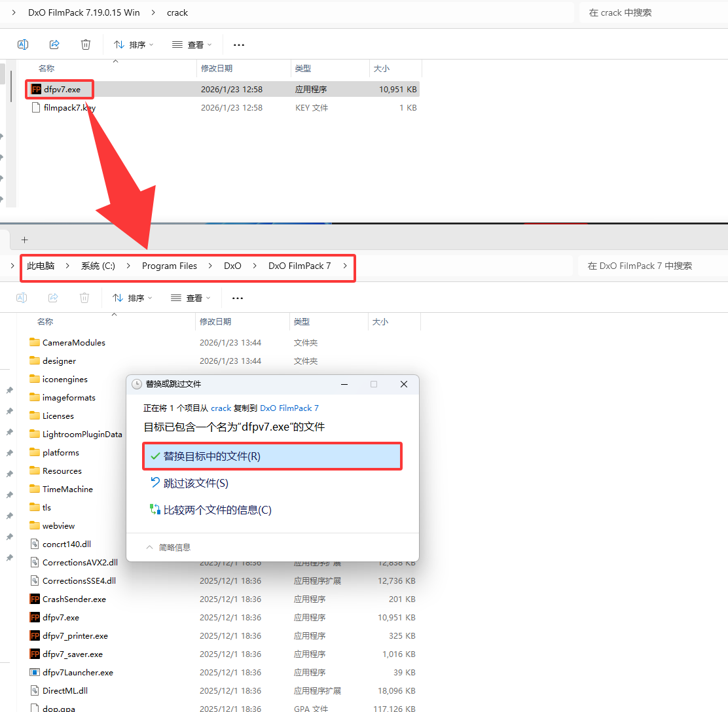Sort FilmPack window by type column header
Viewport: 728px width, 712px height.
coord(302,322)
